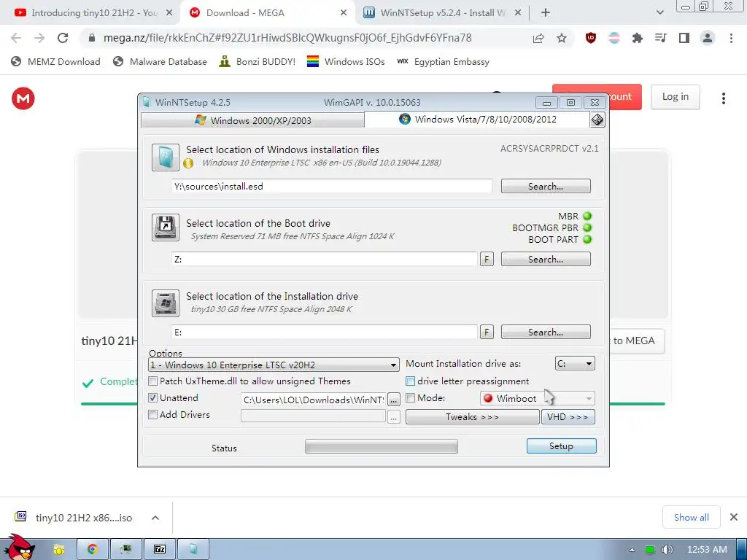Open the uBlock Origin extension icon
This screenshot has width=747, height=560.
coord(591,38)
